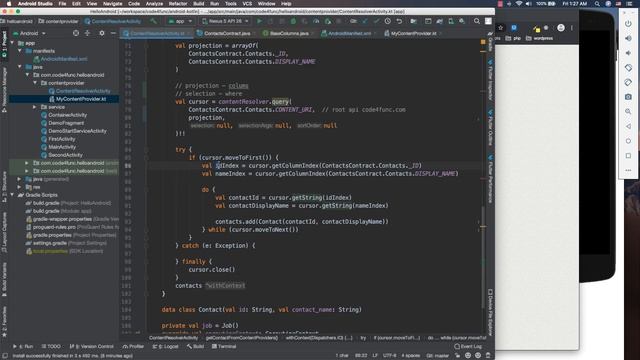Open the Terminal tool window
The height and width of the screenshot is (360, 640).
(224, 347)
